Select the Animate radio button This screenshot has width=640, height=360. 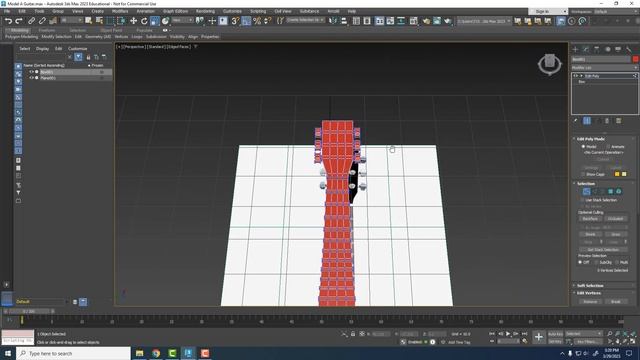(x=608, y=147)
